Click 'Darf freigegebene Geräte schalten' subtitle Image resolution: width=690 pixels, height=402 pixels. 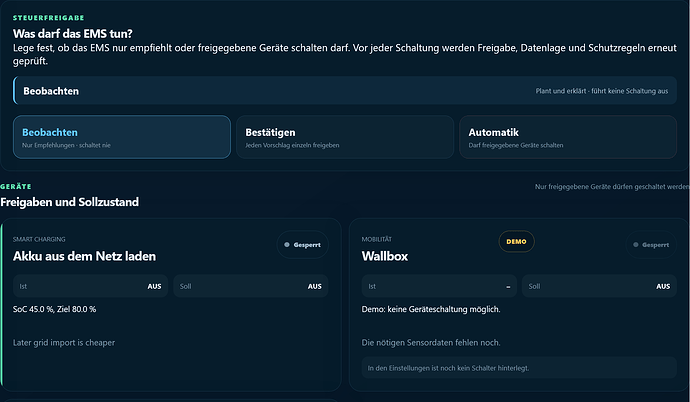pos(516,145)
